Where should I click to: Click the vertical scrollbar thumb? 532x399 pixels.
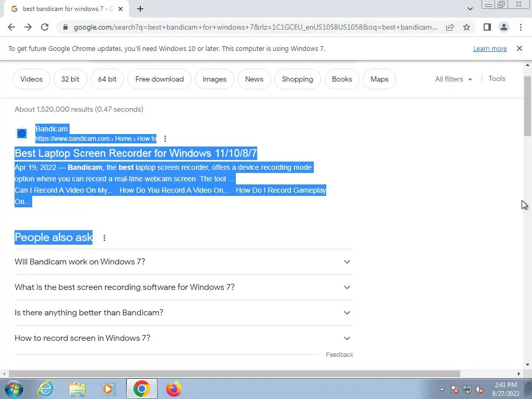[528, 106]
